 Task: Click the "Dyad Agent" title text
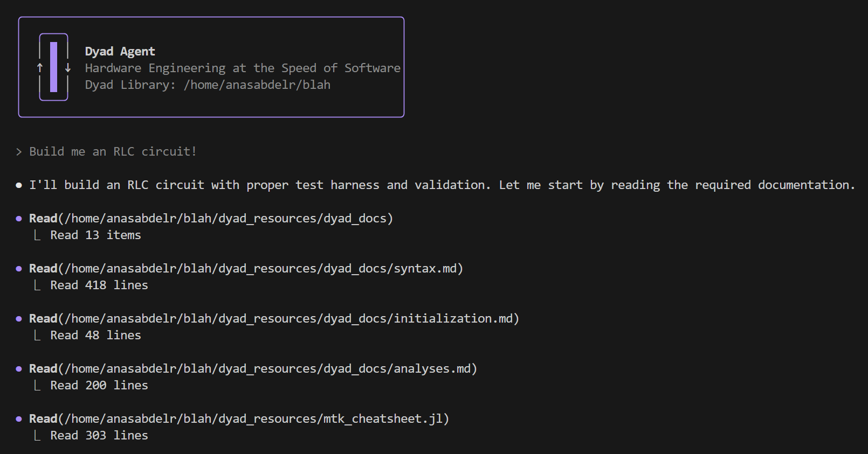pos(120,52)
